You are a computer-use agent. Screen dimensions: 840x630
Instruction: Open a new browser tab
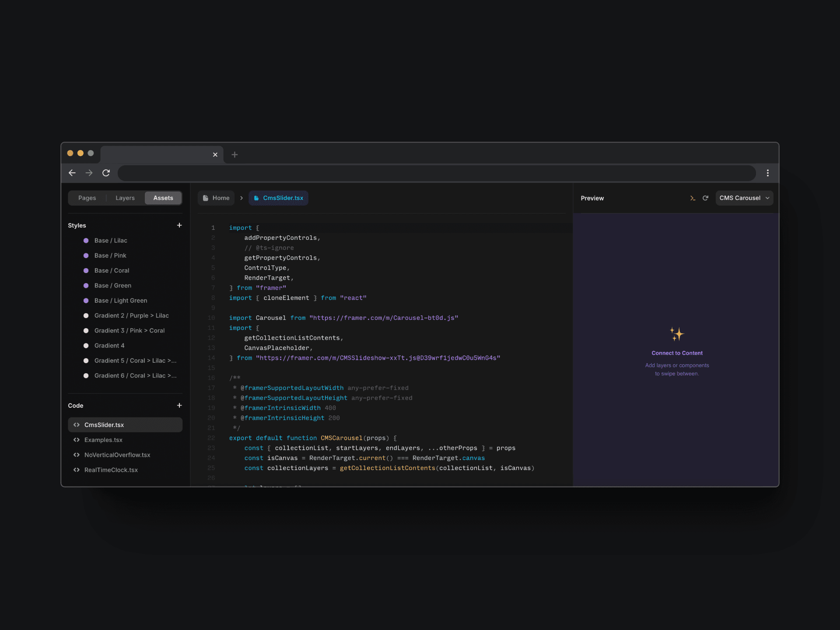[x=234, y=154]
